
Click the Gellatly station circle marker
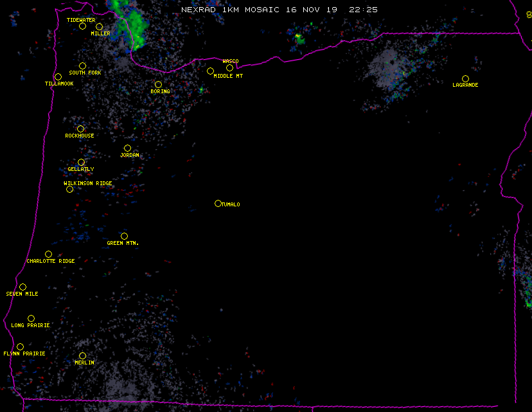click(81, 163)
